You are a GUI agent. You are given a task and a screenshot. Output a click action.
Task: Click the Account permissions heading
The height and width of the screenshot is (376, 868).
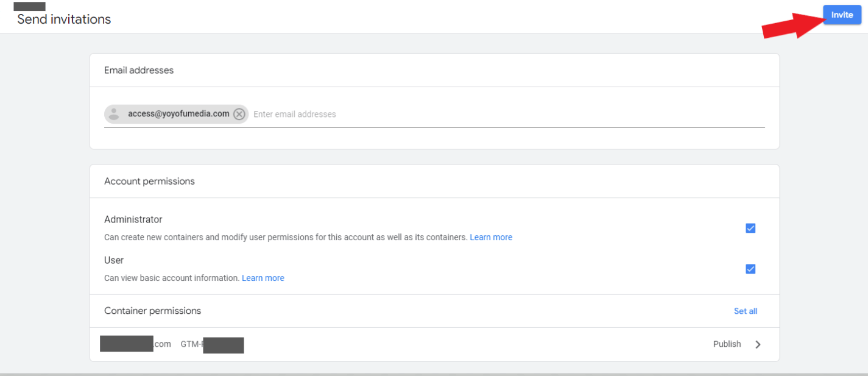tap(149, 181)
